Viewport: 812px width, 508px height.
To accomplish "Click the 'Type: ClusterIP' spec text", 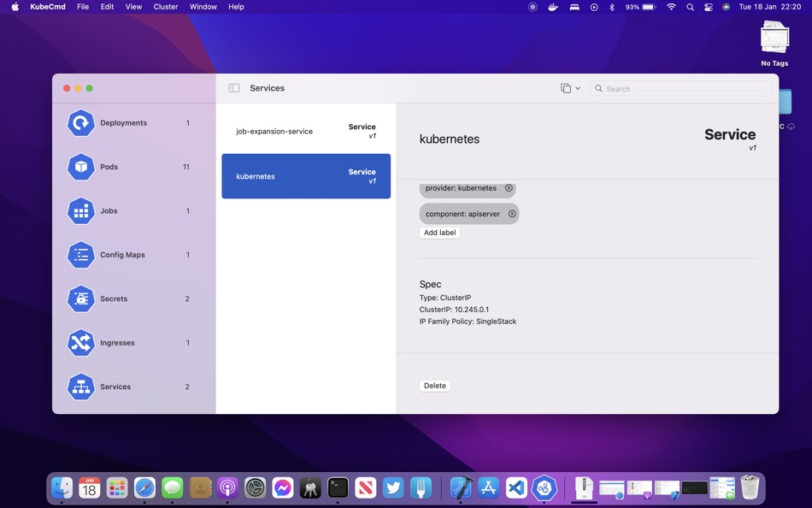I will click(x=445, y=298).
